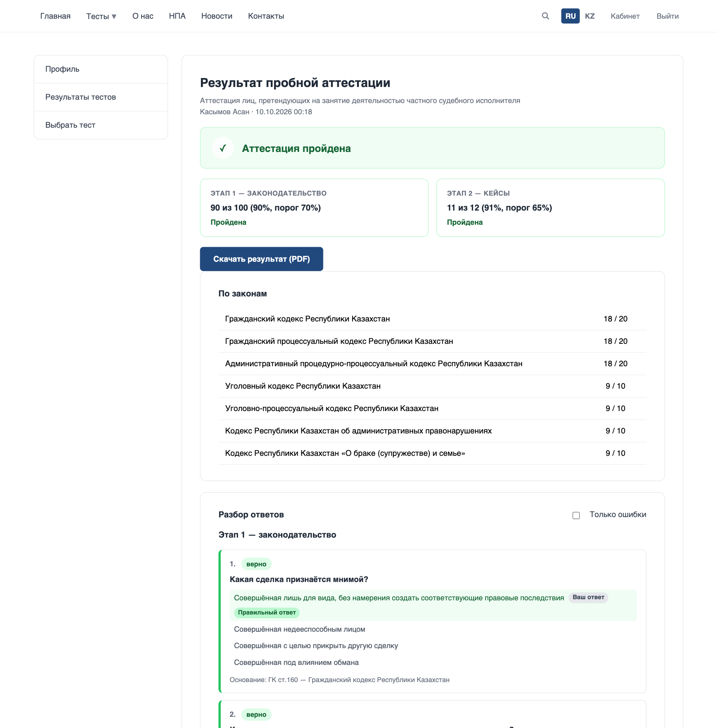Viewport: 717px width, 728px height.
Task: Open the Кабинет link
Action: click(x=625, y=16)
